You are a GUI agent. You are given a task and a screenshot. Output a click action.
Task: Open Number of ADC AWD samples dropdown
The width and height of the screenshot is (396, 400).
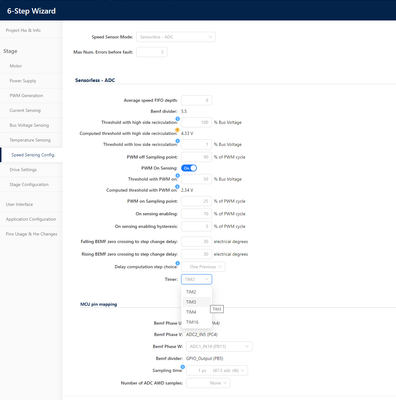point(208,383)
